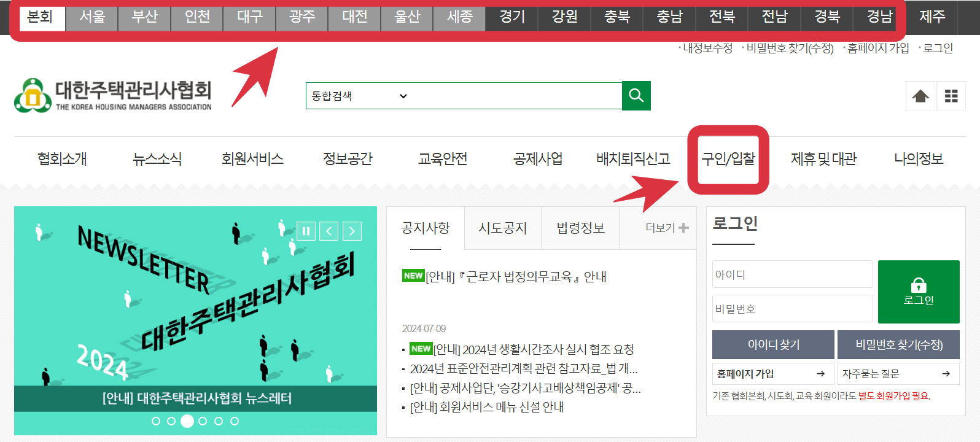Open 표준안전관리계획 참고자료 notice
980x442 pixels.
(524, 369)
